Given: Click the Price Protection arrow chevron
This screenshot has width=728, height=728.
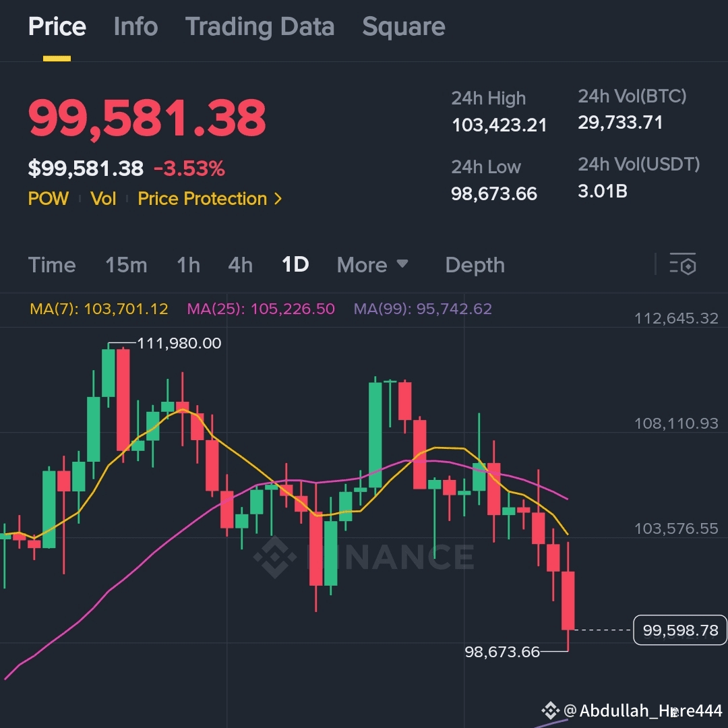Looking at the screenshot, I should coord(278,199).
